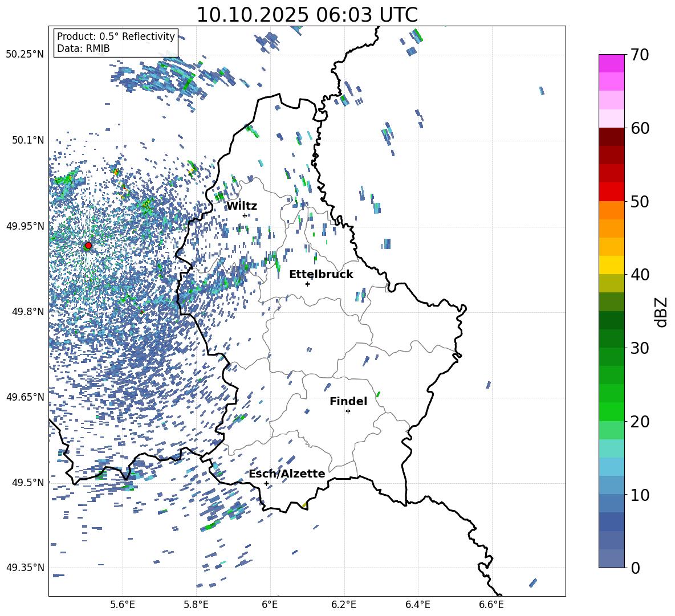Viewport: 675px width, 616px height.
Task: Click the dBZ colorbar axis label
Action: (x=661, y=312)
